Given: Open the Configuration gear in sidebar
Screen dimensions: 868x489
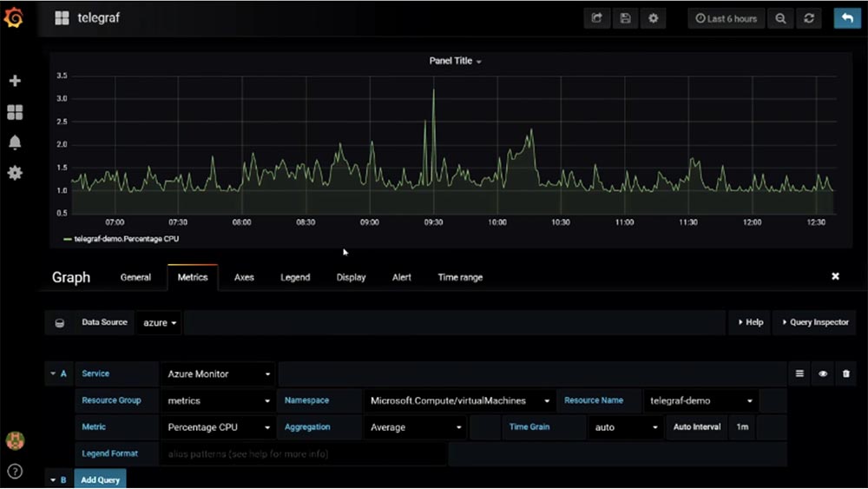Looking at the screenshot, I should (15, 173).
